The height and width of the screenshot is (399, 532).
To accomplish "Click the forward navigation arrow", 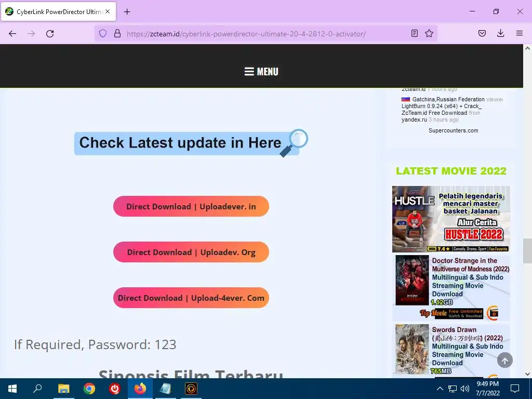I will click(x=31, y=34).
